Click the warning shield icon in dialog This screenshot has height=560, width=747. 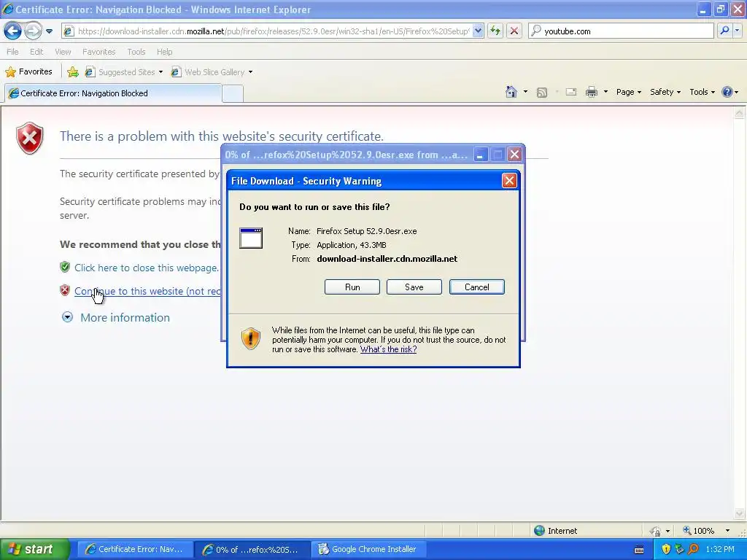pos(251,338)
